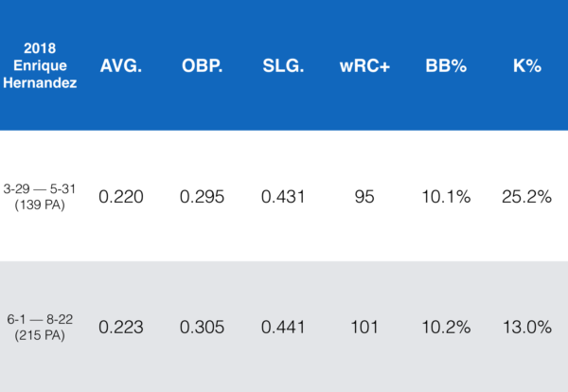Click the 2018 Enrique Hernandez header cell
This screenshot has height=392, width=568.
45,65
